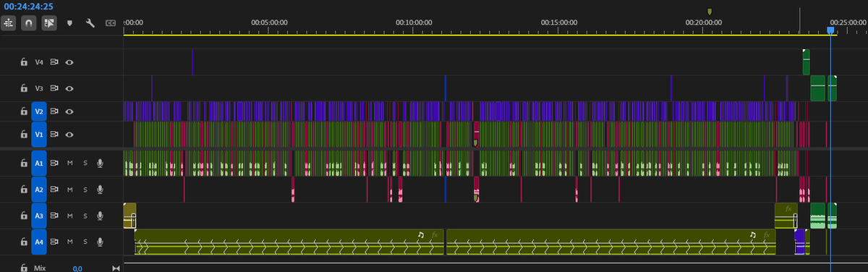The width and height of the screenshot is (868, 272).
Task: Hide track V1 output with eye icon
Action: click(x=70, y=134)
